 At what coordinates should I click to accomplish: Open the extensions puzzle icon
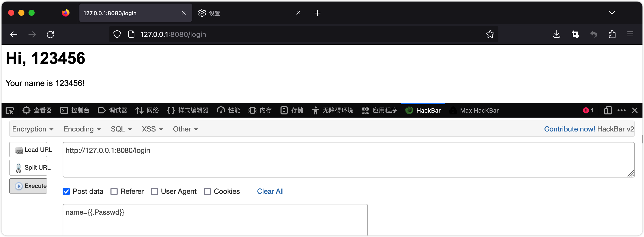pos(612,34)
